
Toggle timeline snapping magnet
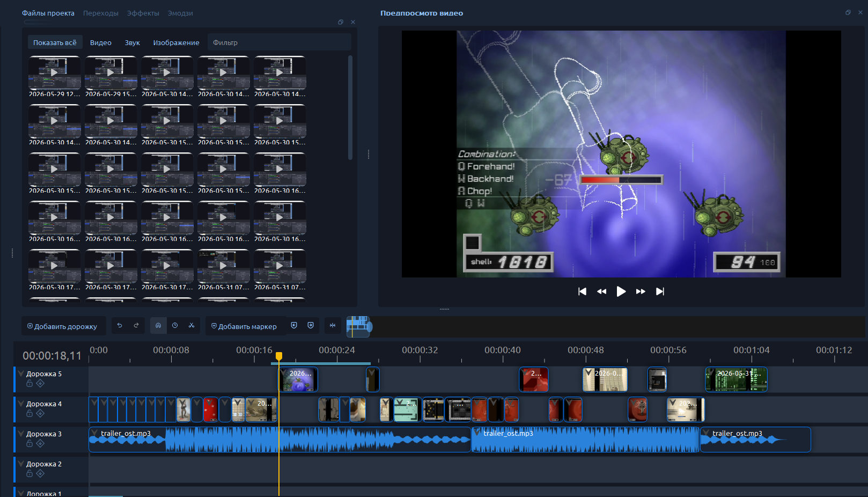click(158, 325)
